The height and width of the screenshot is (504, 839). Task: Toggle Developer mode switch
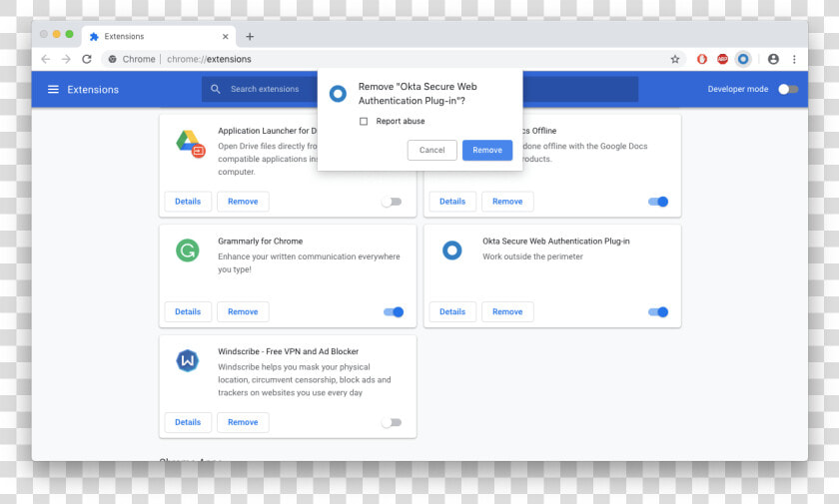[x=788, y=89]
